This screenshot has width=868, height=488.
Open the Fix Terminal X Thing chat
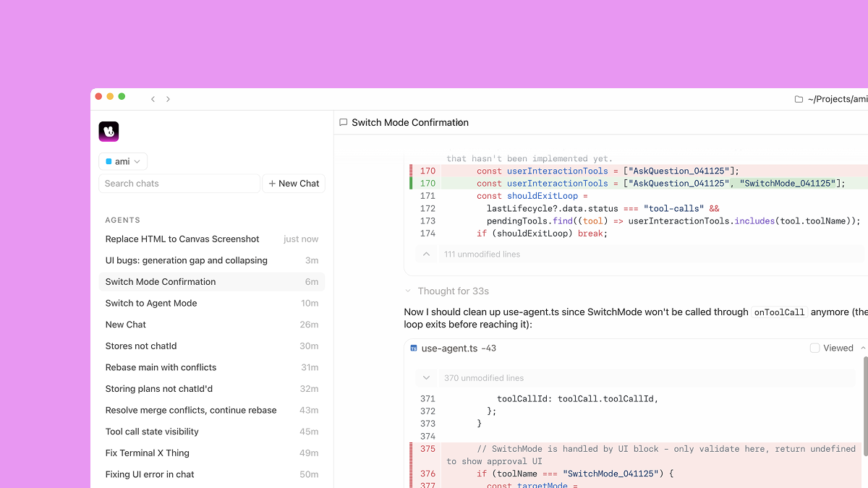click(148, 453)
